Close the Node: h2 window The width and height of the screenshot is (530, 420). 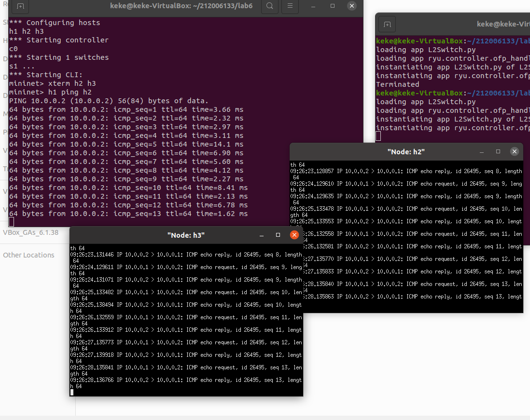(x=515, y=151)
